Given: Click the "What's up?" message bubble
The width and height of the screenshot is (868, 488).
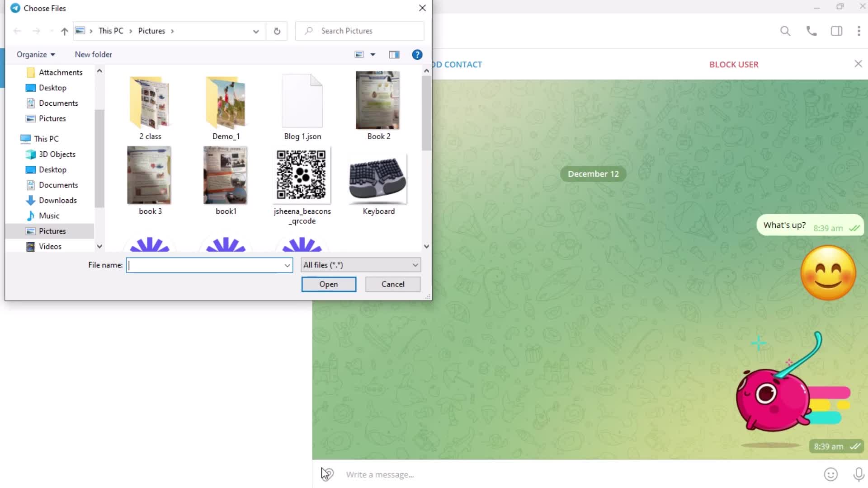Looking at the screenshot, I should [x=810, y=225].
